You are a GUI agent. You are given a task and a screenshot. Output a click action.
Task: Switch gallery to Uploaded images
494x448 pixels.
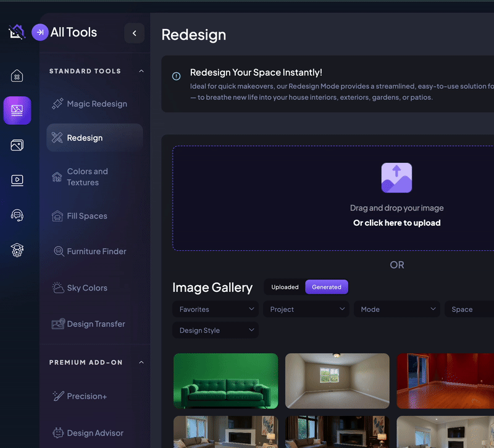[x=285, y=287]
